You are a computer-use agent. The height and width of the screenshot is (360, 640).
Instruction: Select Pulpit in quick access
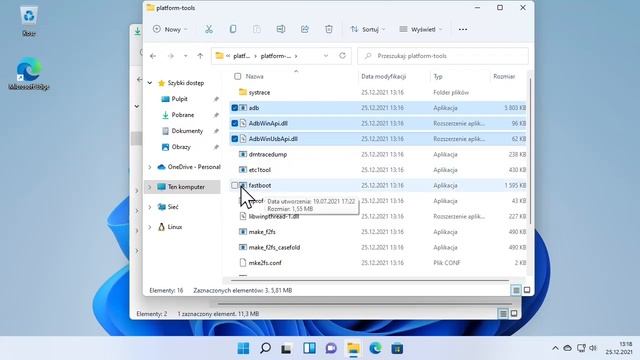coord(180,99)
